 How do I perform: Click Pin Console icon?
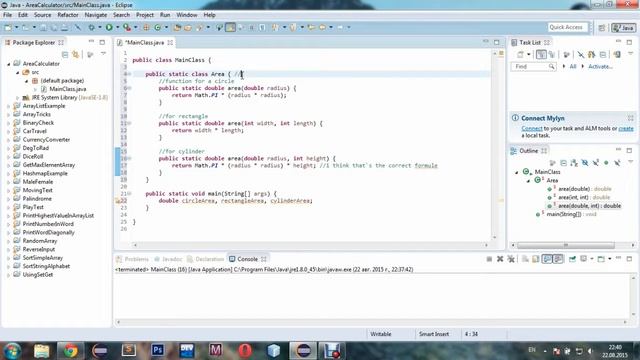click(x=573, y=259)
